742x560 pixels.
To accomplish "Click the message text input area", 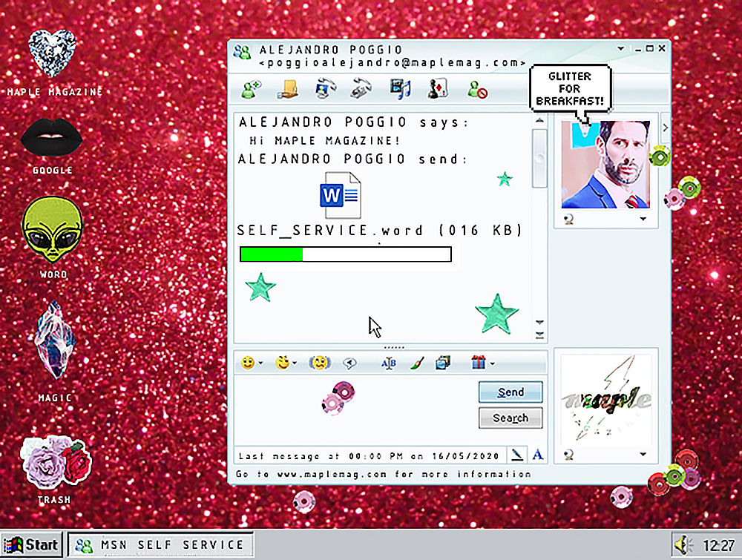I will pos(355,410).
